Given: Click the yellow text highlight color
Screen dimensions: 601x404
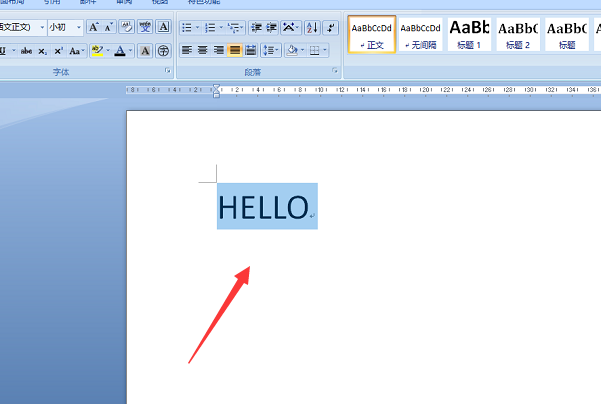Looking at the screenshot, I should pyautogui.click(x=96, y=50).
